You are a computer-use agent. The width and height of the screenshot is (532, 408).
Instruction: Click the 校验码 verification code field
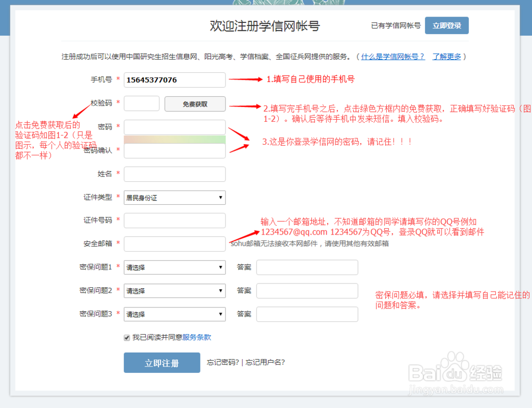141,104
